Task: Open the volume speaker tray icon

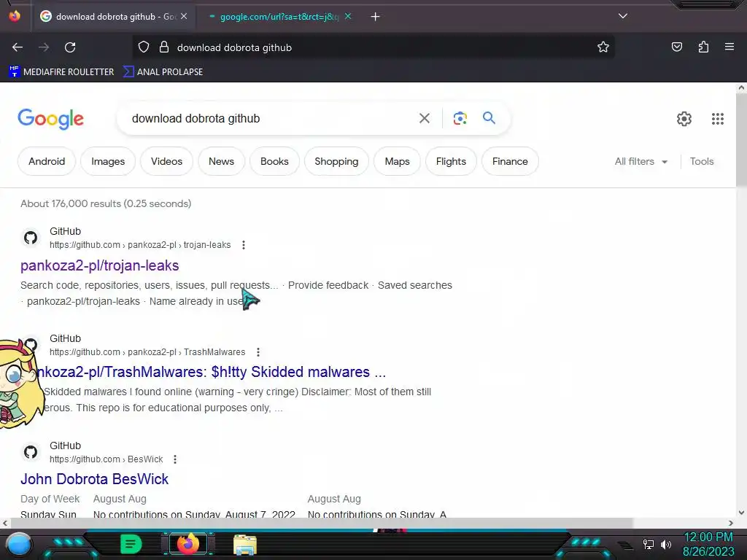Action: 665,544
